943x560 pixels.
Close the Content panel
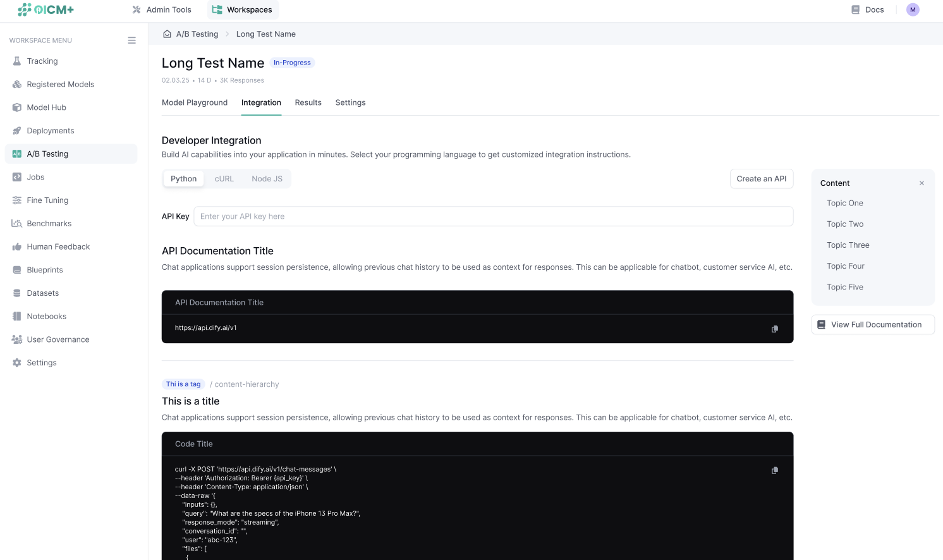coord(922,183)
